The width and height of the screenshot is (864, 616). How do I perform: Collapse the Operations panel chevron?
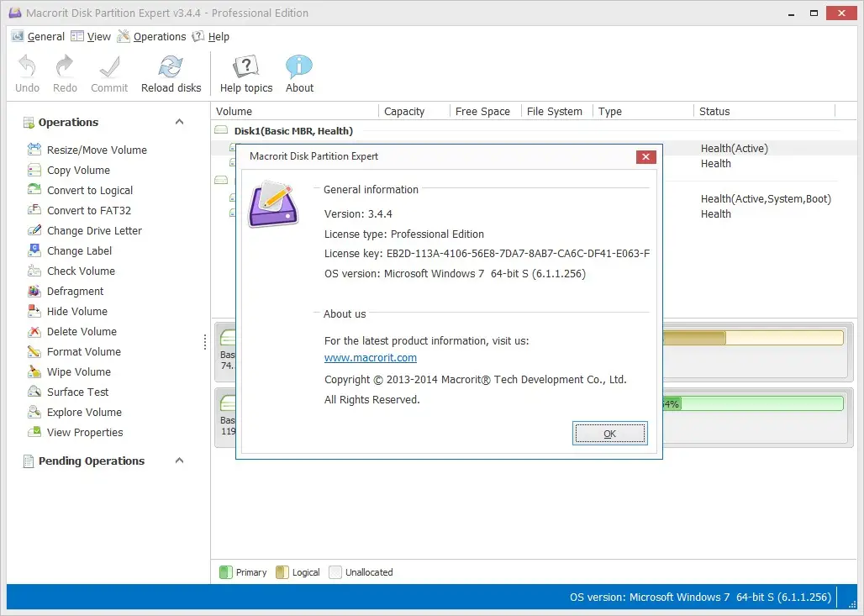pos(179,122)
